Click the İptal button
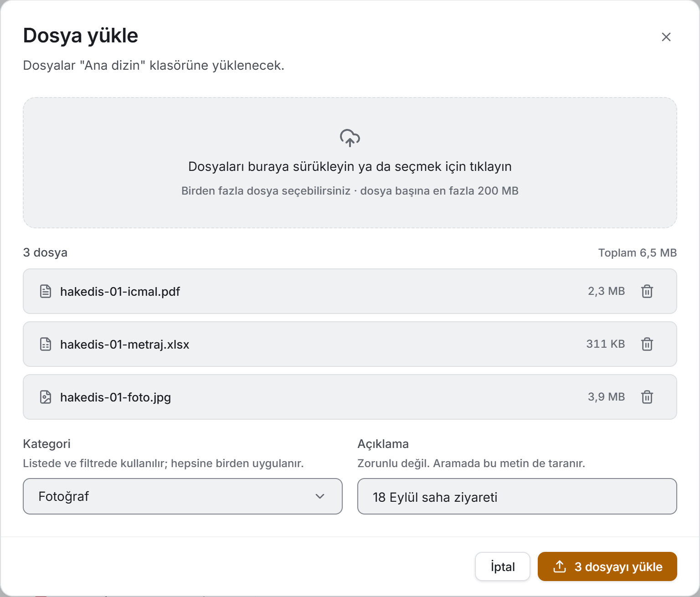This screenshot has width=700, height=597. [x=503, y=566]
